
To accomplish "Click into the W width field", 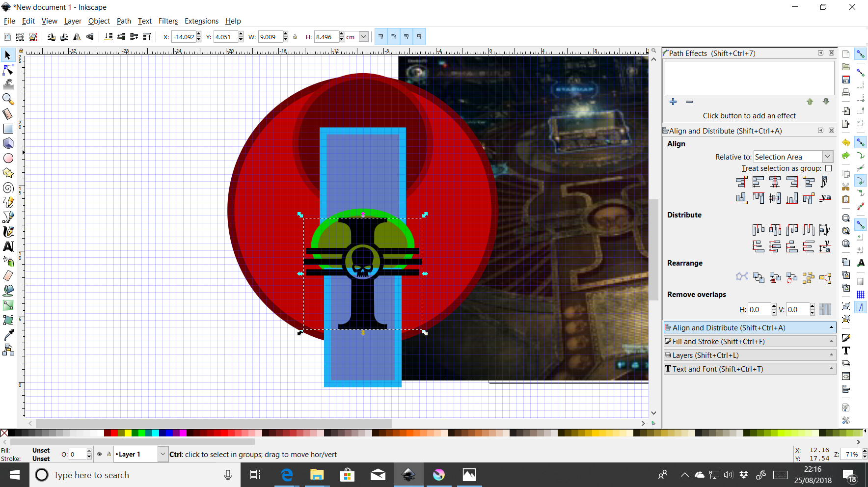I will (x=271, y=37).
